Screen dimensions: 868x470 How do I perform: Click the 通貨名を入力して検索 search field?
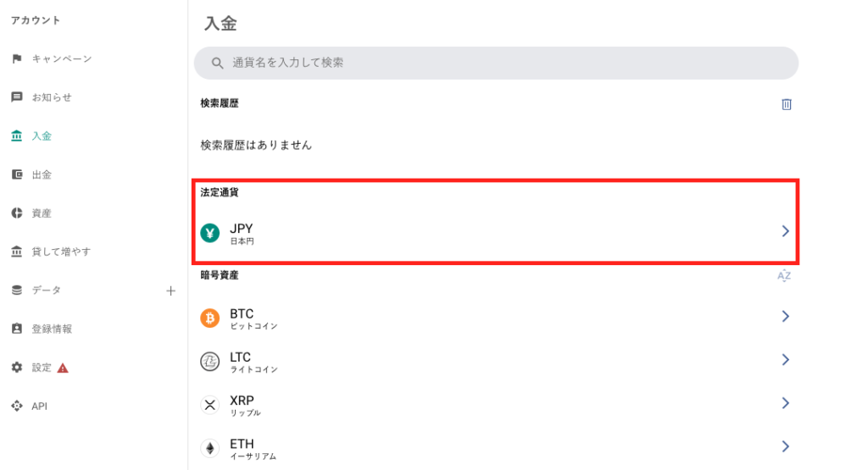tap(496, 63)
